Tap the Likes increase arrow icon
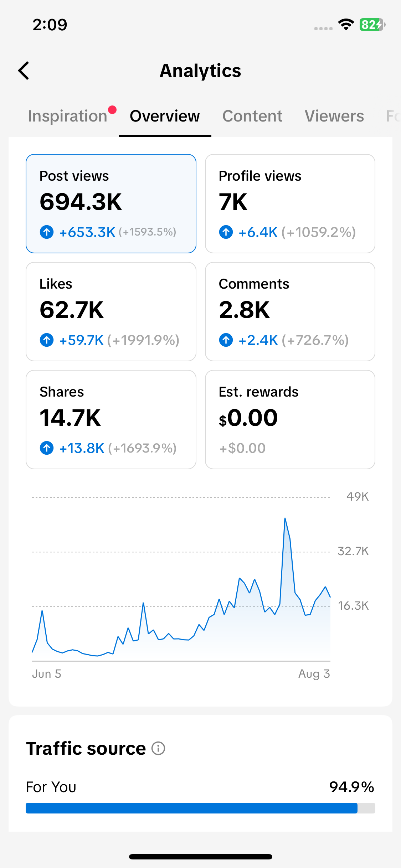401x868 pixels. 47,340
